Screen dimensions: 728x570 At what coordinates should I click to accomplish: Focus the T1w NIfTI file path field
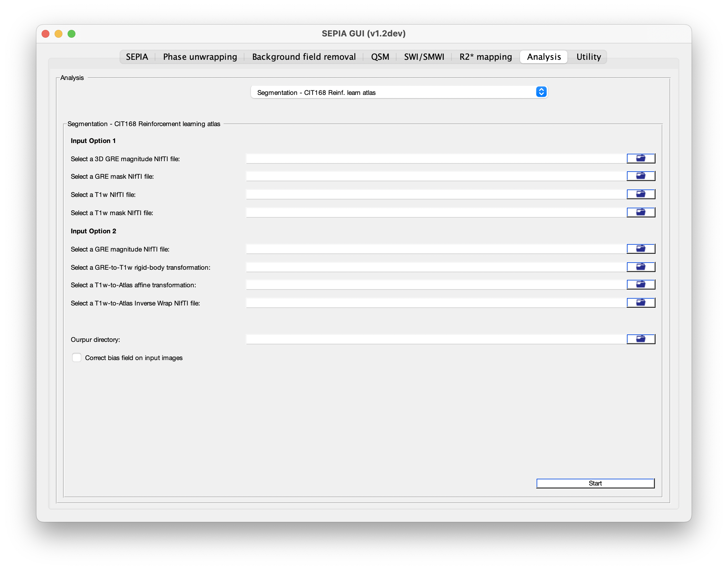pos(436,195)
